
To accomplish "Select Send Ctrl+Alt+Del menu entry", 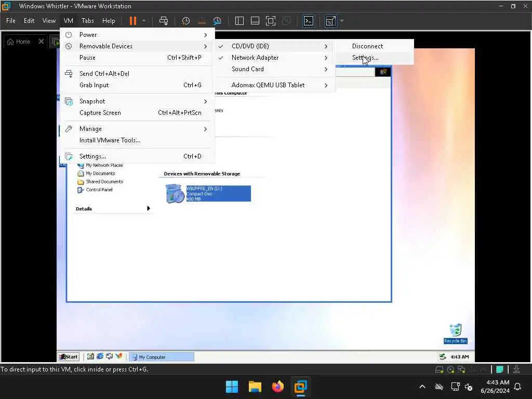I will (137, 74).
